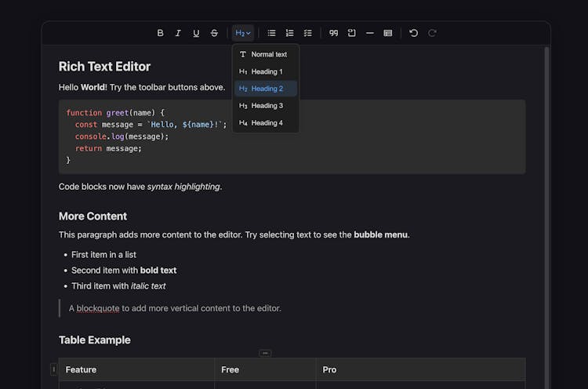Insert a horizontal rule divider
This screenshot has width=588, height=389.
[x=370, y=33]
